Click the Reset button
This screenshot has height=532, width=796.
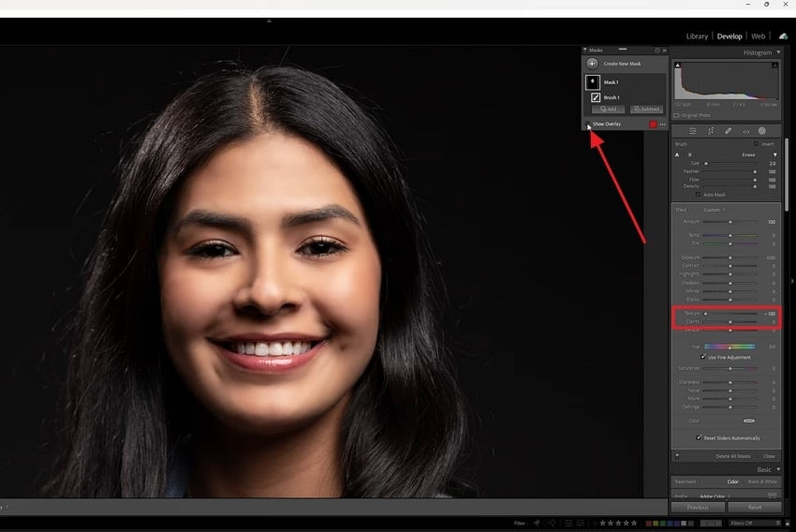755,507
